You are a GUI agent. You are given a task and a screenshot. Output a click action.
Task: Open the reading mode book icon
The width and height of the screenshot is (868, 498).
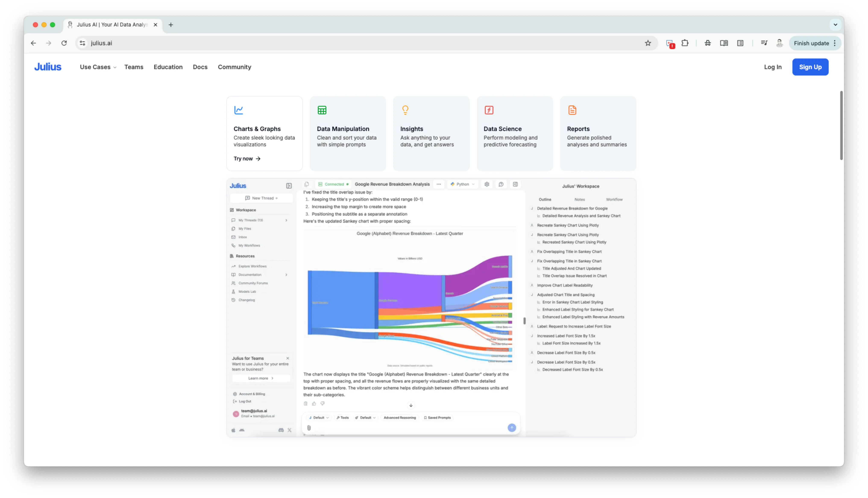point(724,43)
